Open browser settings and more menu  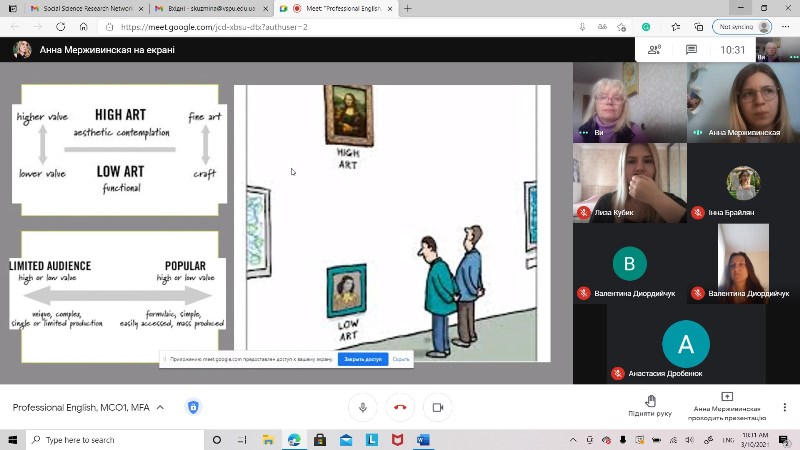(785, 27)
